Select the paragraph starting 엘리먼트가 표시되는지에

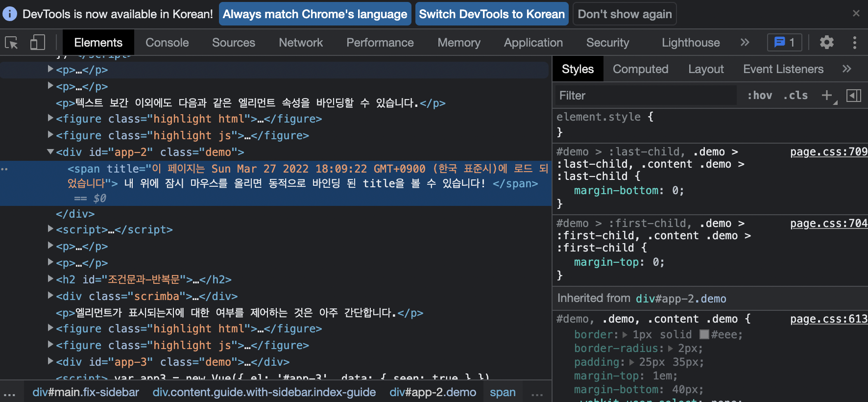click(x=239, y=313)
